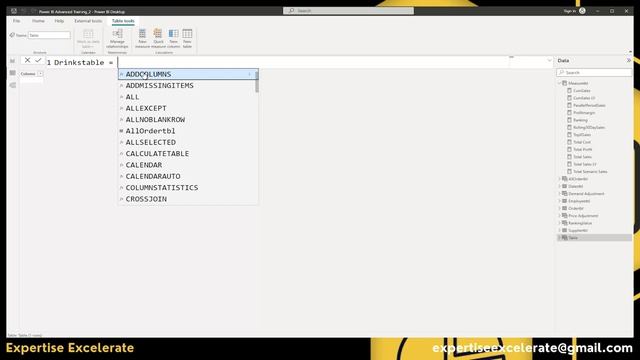Open the External tools ribbon tab

pos(88,21)
